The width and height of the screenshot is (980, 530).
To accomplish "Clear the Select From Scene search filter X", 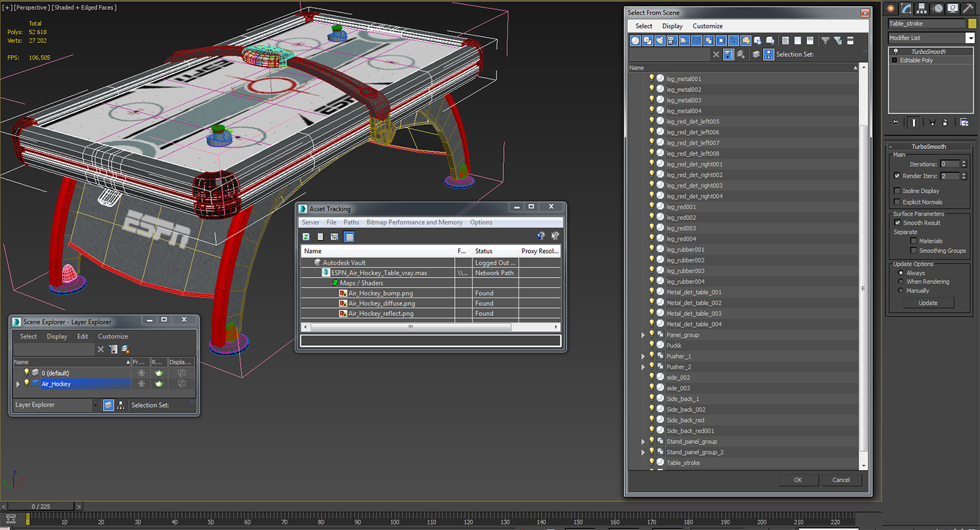I will pos(716,54).
